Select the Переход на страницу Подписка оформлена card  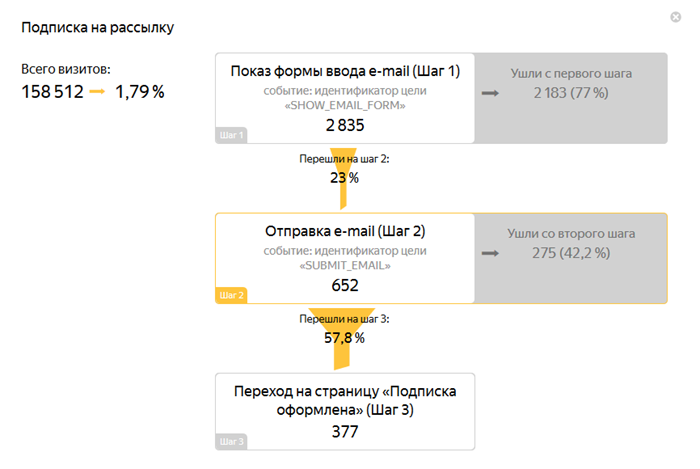coord(345,411)
